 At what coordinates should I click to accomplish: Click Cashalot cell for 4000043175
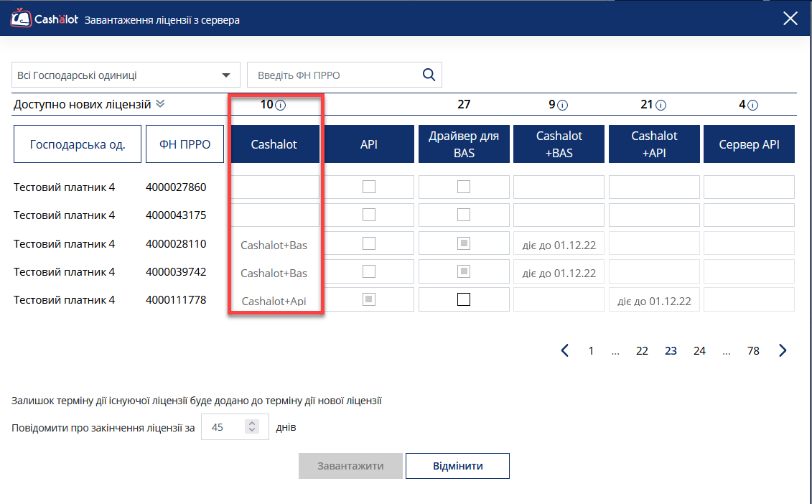pyautogui.click(x=274, y=215)
